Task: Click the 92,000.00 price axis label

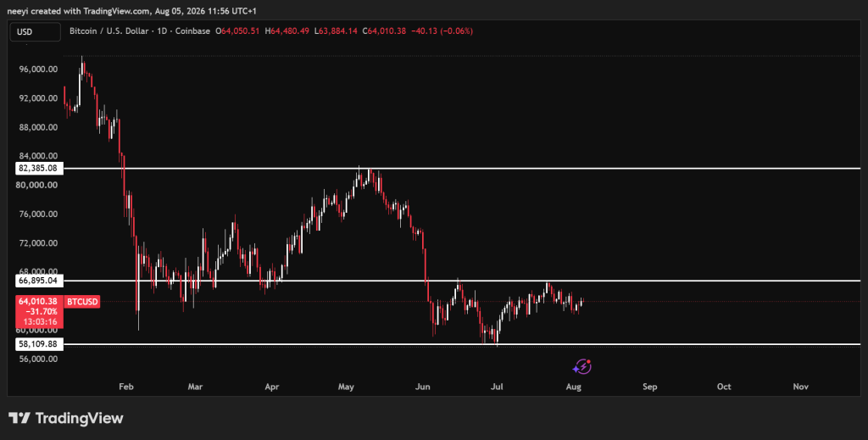Action: tap(37, 98)
